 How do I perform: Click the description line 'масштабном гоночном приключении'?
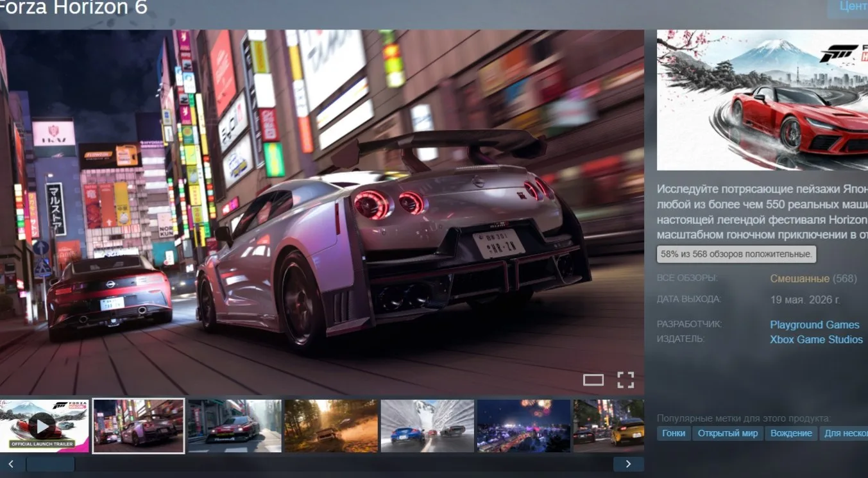(762, 235)
